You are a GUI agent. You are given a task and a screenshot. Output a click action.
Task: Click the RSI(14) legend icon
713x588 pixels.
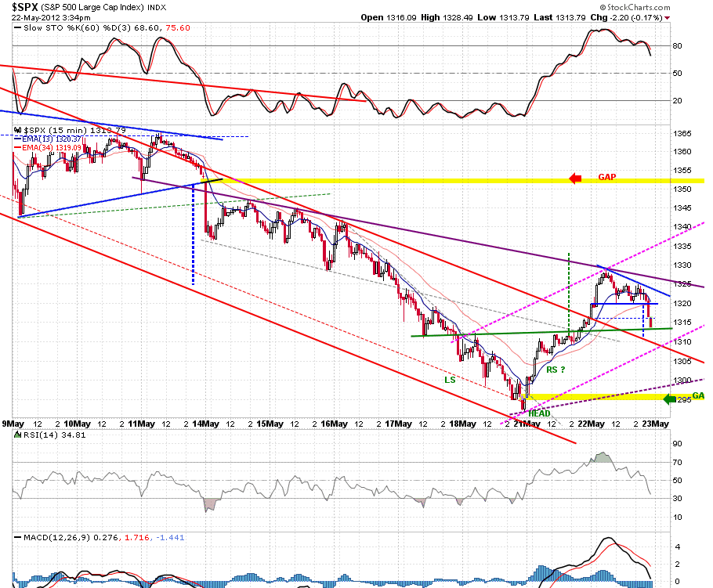(18, 435)
